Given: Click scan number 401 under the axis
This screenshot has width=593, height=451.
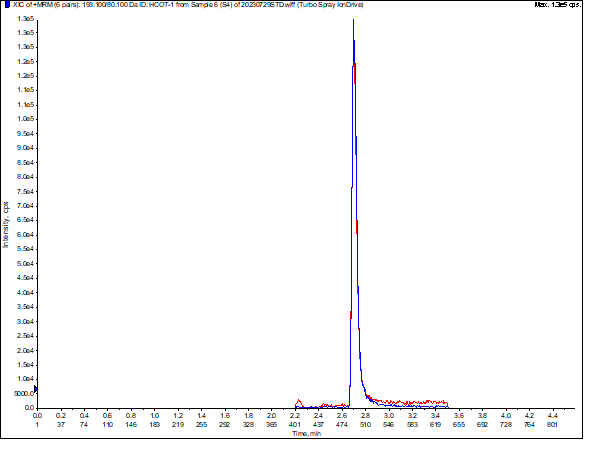Looking at the screenshot, I should point(295,425).
